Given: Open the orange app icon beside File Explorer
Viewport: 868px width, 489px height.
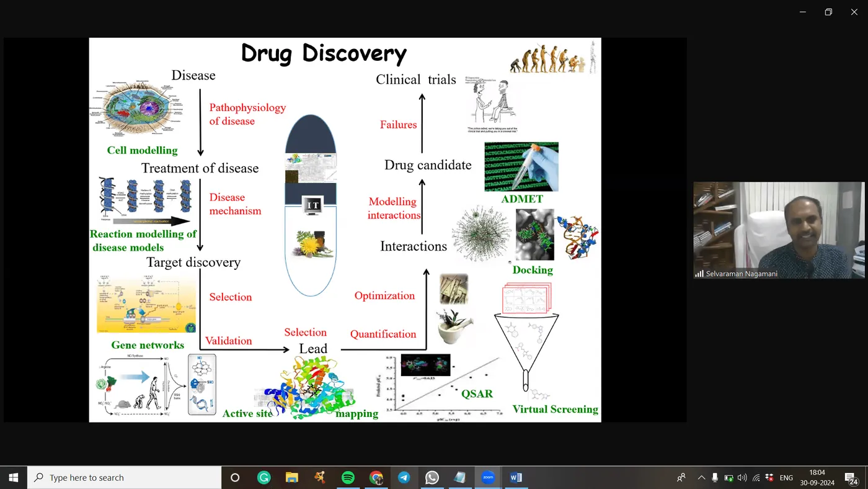Looking at the screenshot, I should point(320,477).
